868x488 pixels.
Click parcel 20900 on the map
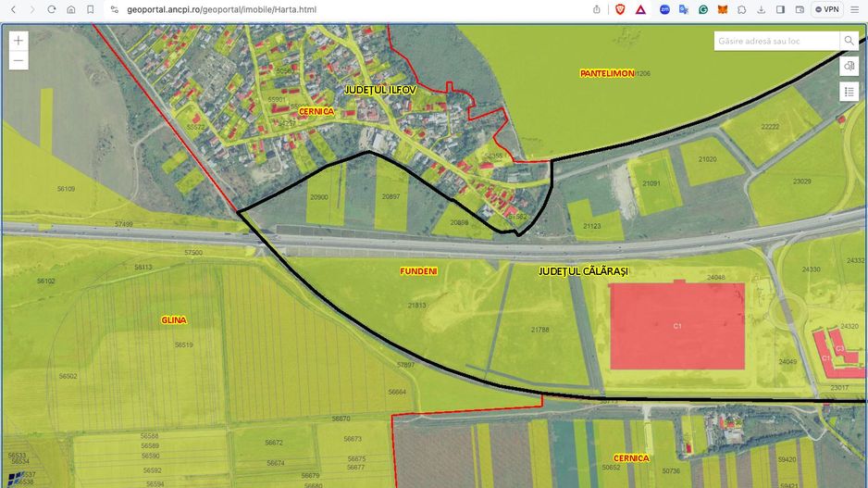pyautogui.click(x=319, y=196)
